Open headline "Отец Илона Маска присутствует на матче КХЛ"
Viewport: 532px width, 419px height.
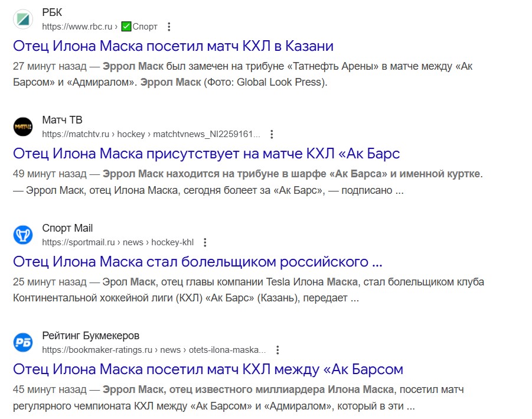pyautogui.click(x=206, y=154)
